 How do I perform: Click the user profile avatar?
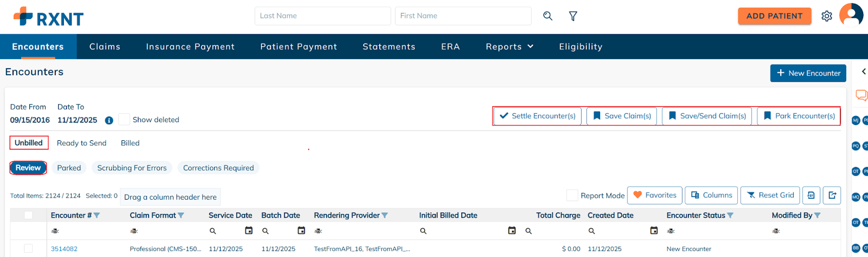click(851, 15)
